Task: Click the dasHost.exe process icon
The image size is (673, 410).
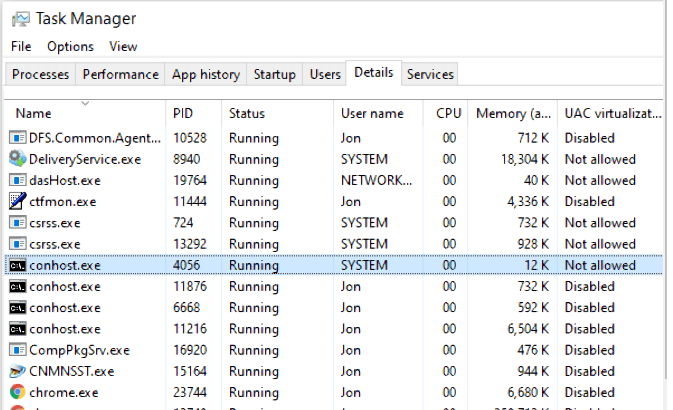Action: (x=17, y=180)
